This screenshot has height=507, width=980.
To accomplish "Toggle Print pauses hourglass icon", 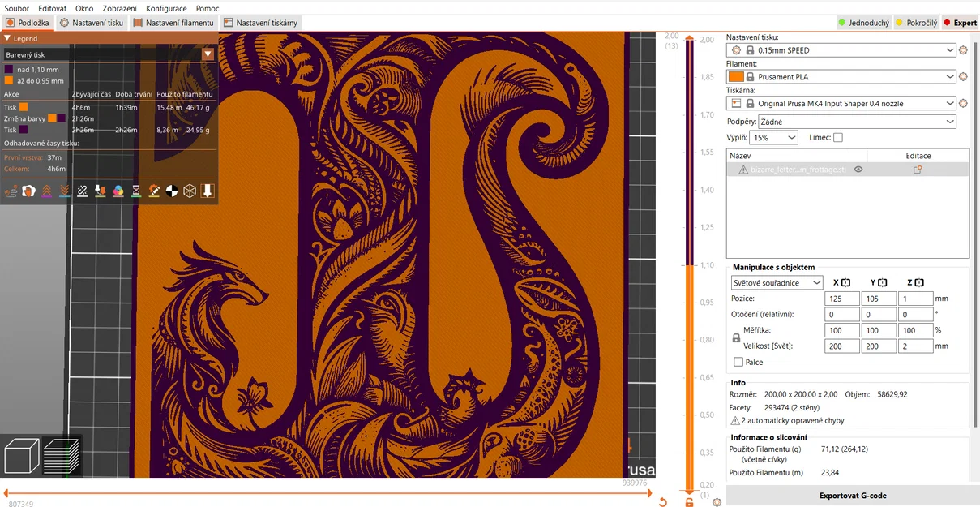I will (x=135, y=191).
